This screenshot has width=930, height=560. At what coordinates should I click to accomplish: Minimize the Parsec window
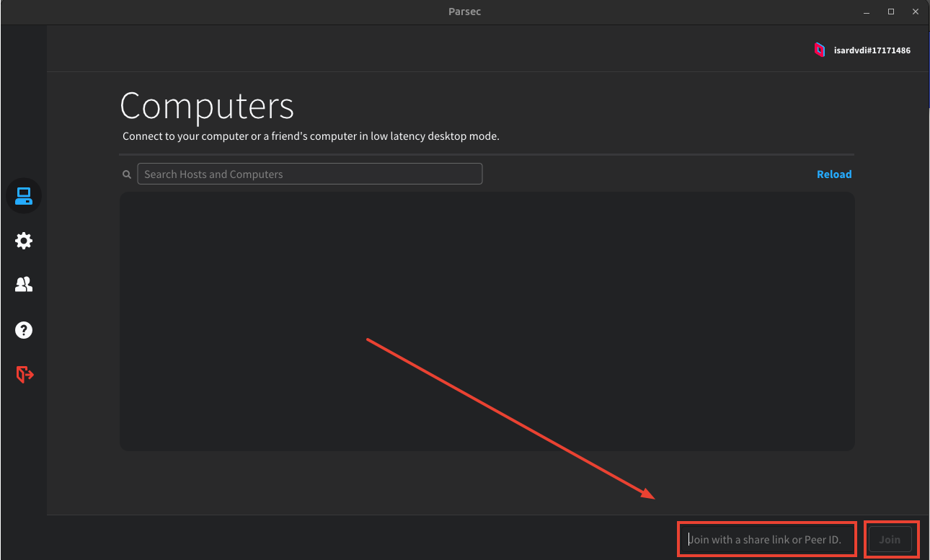865,12
